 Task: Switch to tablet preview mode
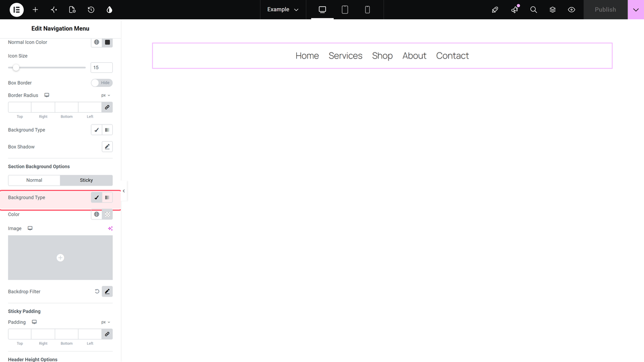(345, 10)
